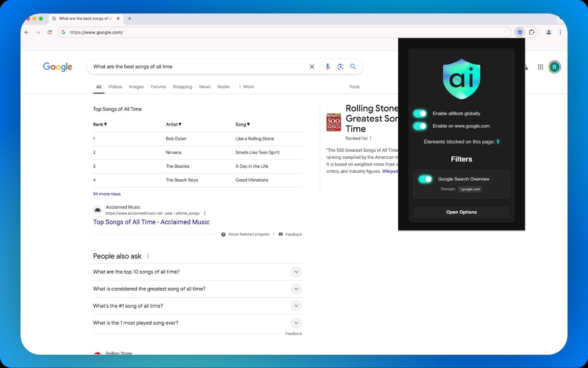Select the 'What are the best songs' browser tab
This screenshot has width=588, height=368.
tap(85, 18)
